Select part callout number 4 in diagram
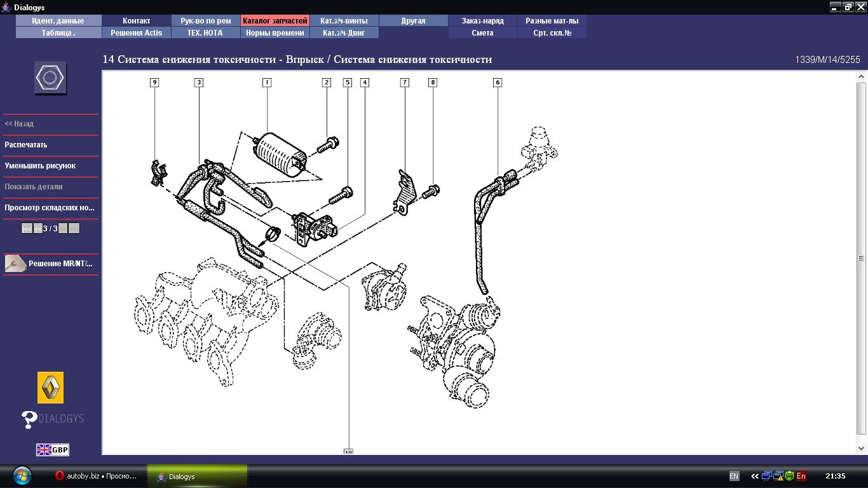Screen dimensions: 868x488 click(365, 83)
